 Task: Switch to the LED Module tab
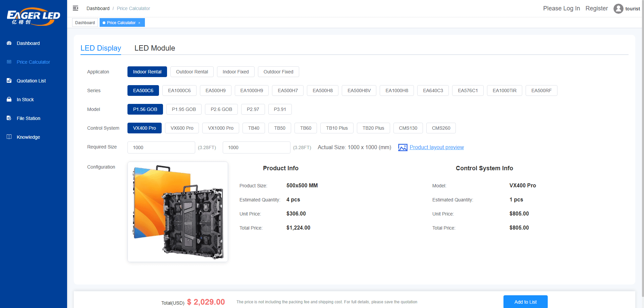pos(155,48)
